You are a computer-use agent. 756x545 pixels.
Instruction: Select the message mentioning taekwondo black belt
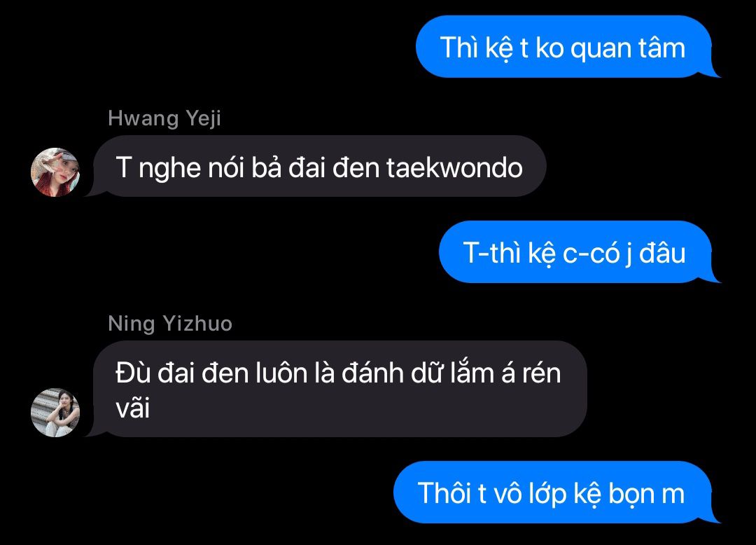(319, 167)
